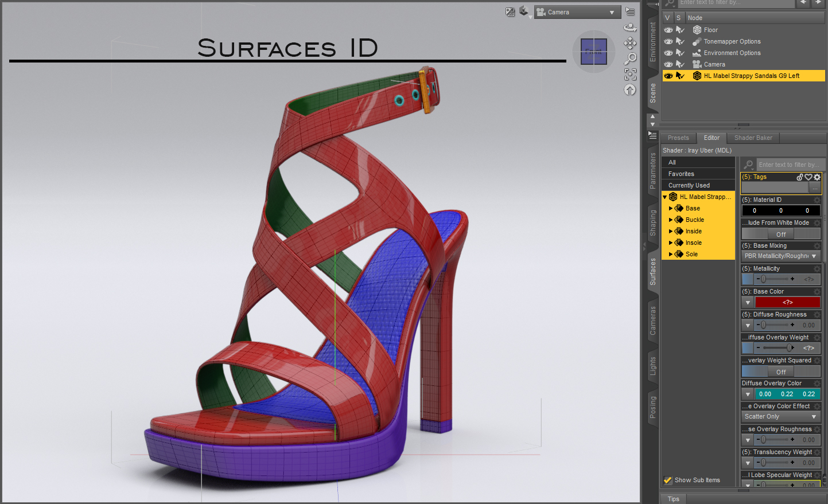Viewport: 828px width, 504px height.
Task: Click the viewport aux options icon beside Camera dropdown
Action: (510, 12)
